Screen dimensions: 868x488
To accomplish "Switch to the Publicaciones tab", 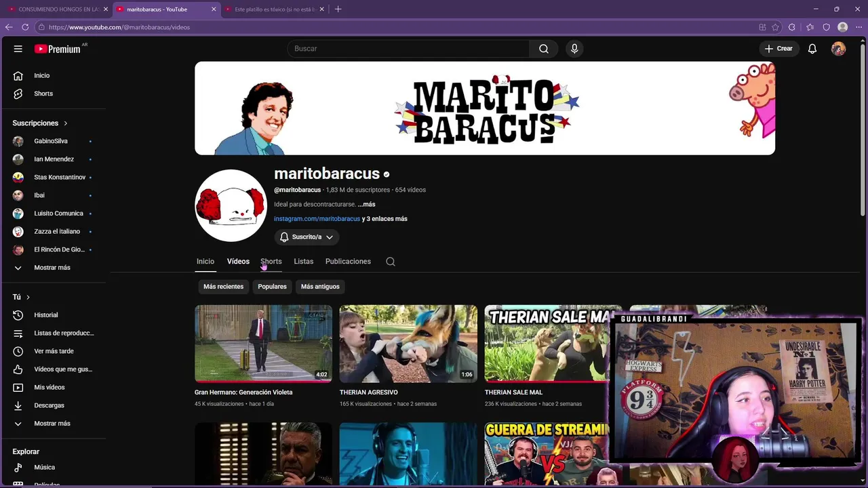I will pyautogui.click(x=348, y=262).
